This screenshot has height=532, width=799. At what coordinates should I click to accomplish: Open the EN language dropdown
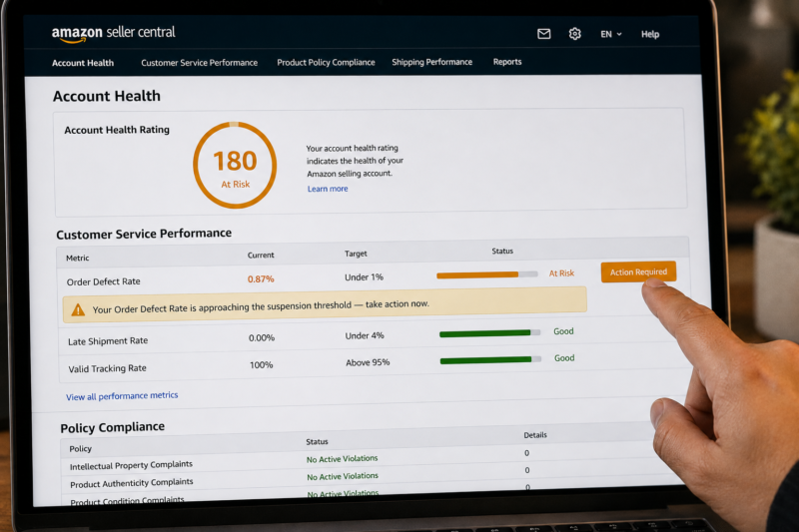click(611, 34)
